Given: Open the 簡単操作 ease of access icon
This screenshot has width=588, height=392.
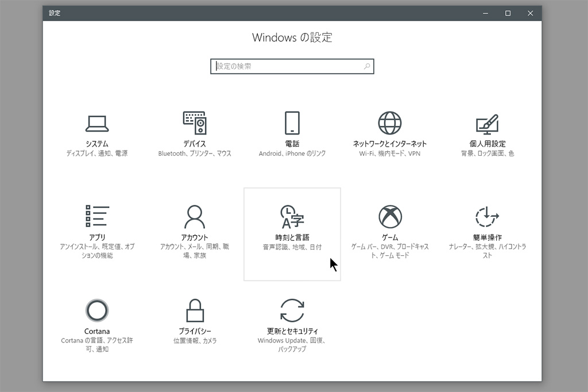Looking at the screenshot, I should click(x=487, y=217).
